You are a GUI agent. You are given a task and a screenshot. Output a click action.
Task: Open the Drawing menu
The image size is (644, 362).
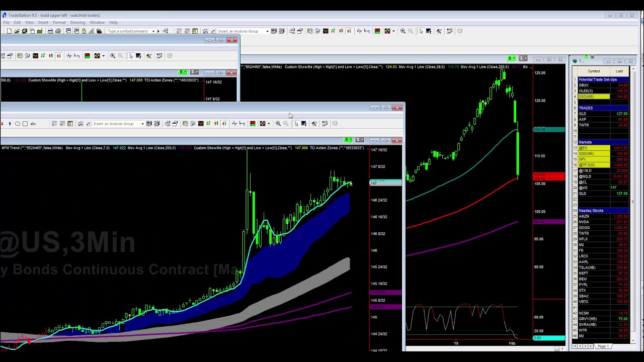(x=77, y=23)
